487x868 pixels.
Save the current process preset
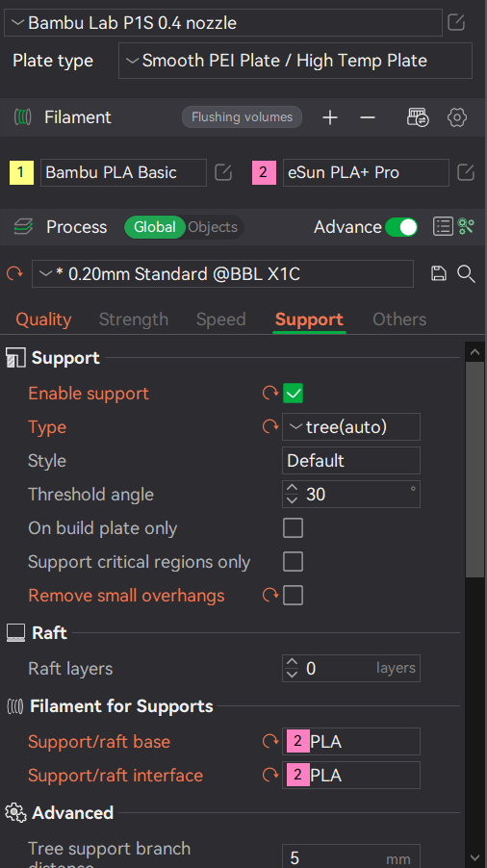(x=438, y=273)
